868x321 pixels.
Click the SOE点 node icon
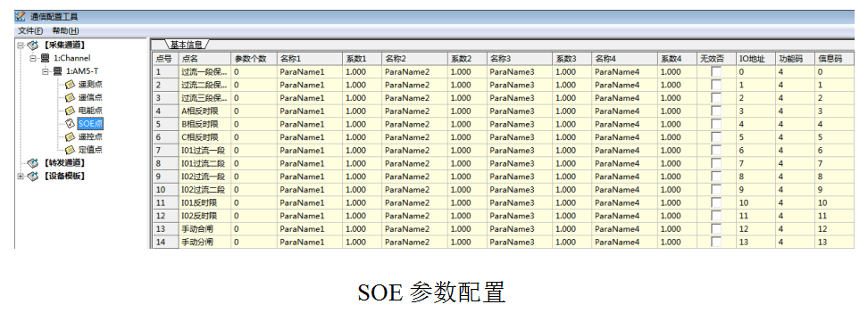pyautogui.click(x=70, y=123)
